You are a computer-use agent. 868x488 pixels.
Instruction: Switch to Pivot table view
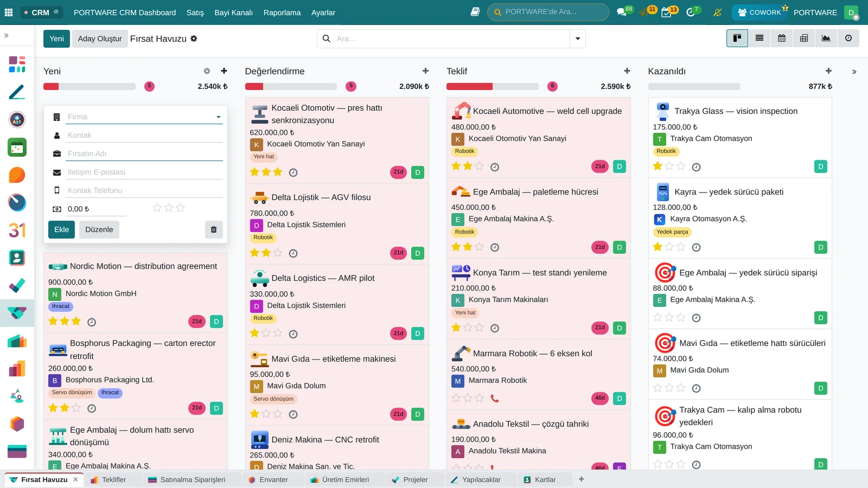(x=804, y=38)
